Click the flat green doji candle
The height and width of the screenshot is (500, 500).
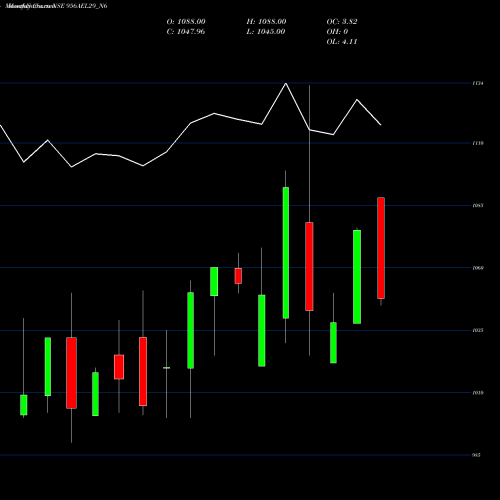167,368
